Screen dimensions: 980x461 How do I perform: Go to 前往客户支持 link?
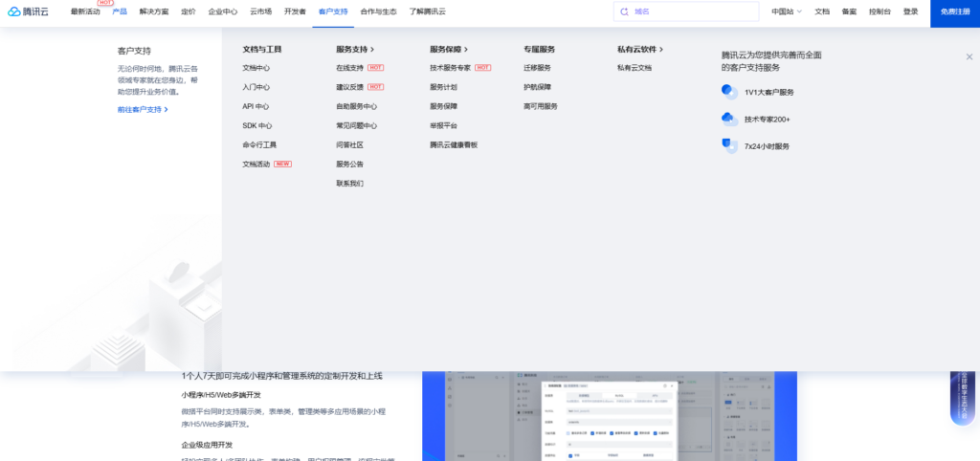[143, 109]
